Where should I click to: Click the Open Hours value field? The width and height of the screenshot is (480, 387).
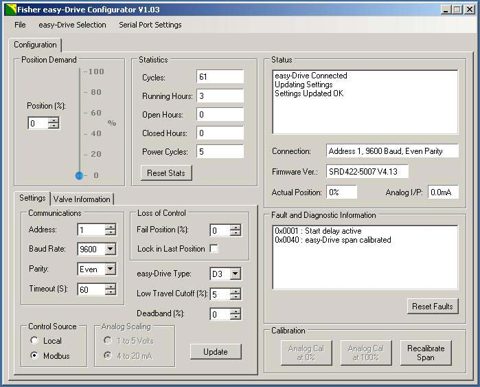tap(220, 115)
